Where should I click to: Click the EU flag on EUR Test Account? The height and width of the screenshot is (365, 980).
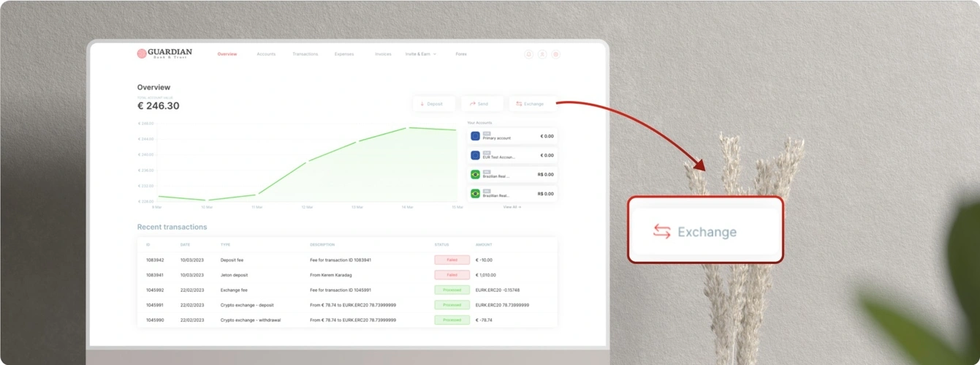(x=475, y=155)
